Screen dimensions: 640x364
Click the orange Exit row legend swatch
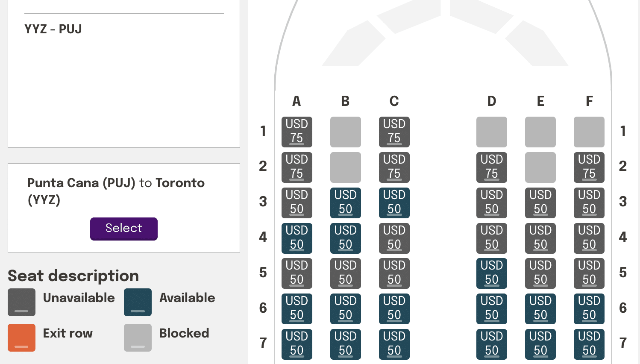coord(21,338)
